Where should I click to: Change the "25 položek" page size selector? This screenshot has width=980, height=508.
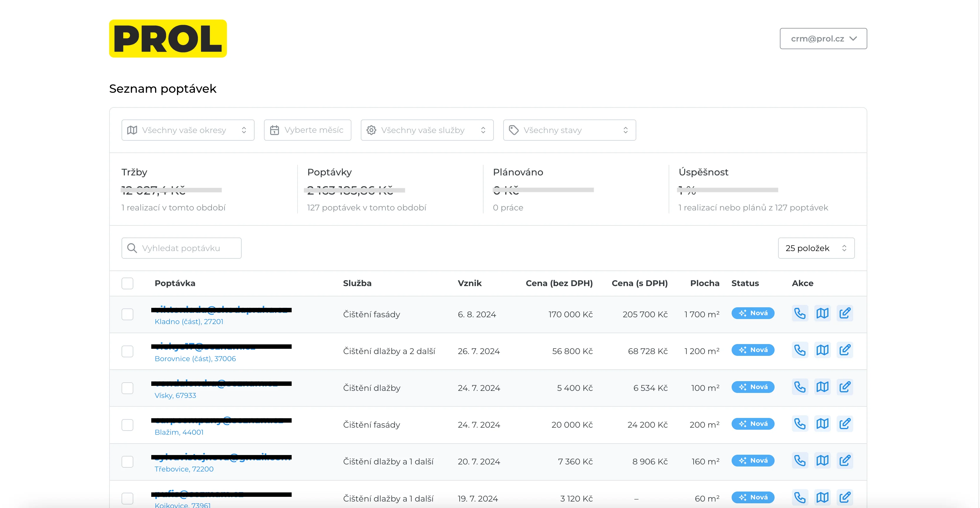point(816,248)
